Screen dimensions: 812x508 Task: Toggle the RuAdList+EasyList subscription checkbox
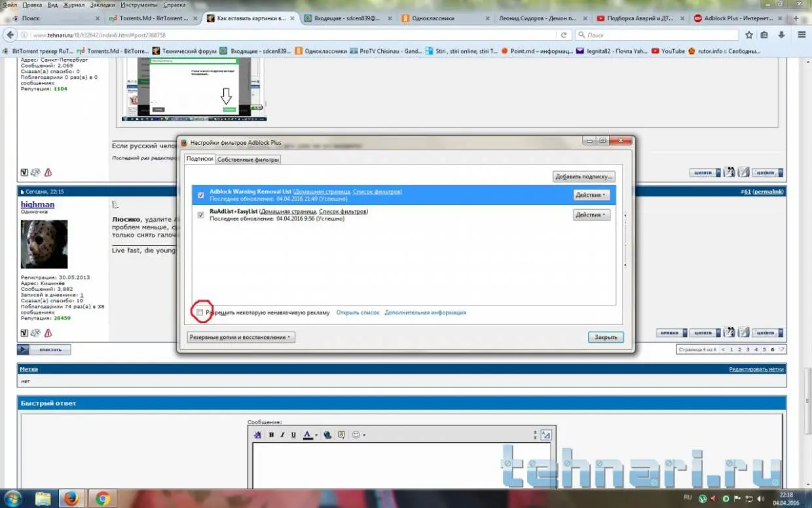pyautogui.click(x=201, y=214)
